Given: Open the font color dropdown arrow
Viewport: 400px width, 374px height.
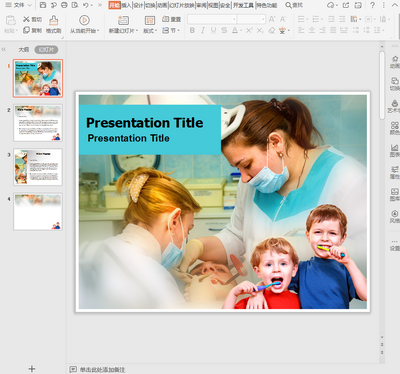Looking at the screenshot, I should tap(241, 31).
